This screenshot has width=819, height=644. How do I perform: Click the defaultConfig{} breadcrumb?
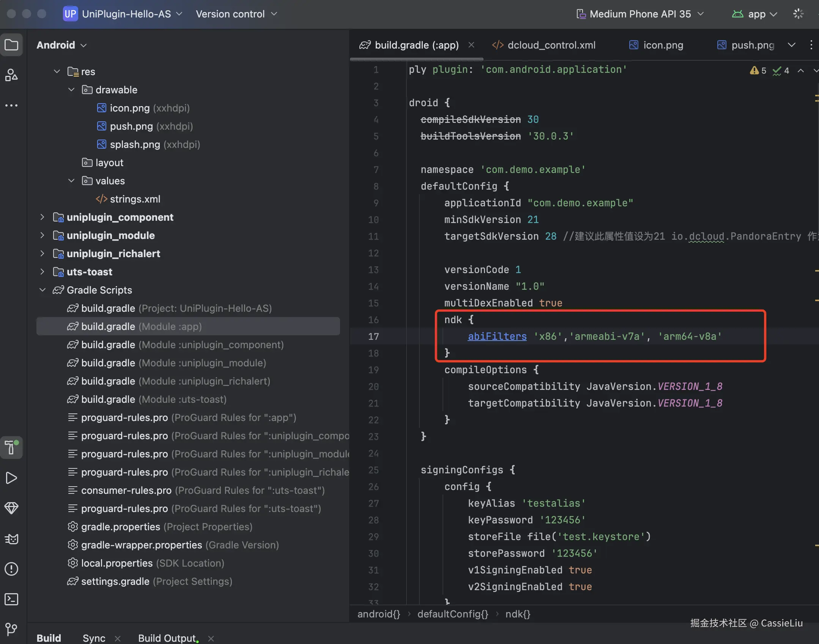tap(452, 614)
